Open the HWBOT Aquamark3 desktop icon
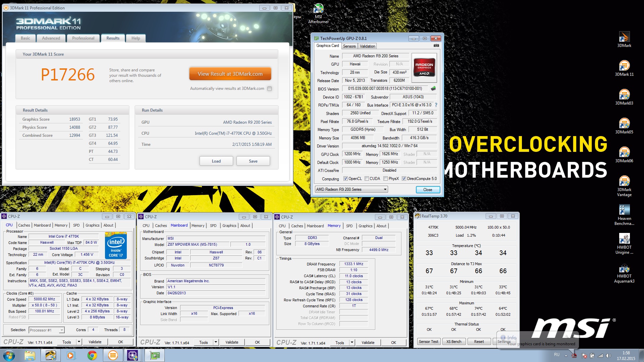Screen dimensions: 644x362 coord(624,273)
